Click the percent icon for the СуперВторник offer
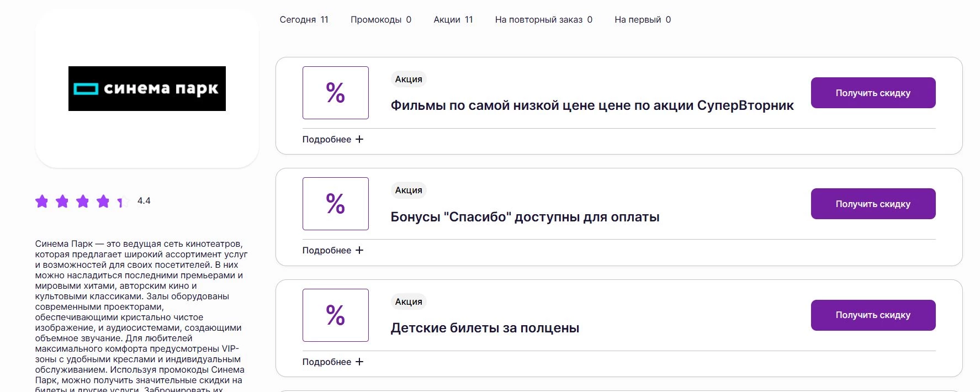Image resolution: width=980 pixels, height=392 pixels. click(335, 93)
